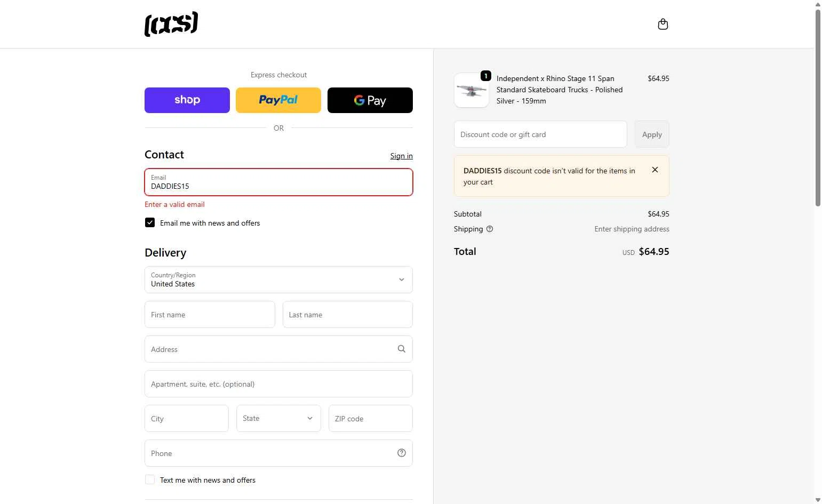Viewport: 822px width, 504px height.
Task: Focus the Address field
Action: click(278, 349)
